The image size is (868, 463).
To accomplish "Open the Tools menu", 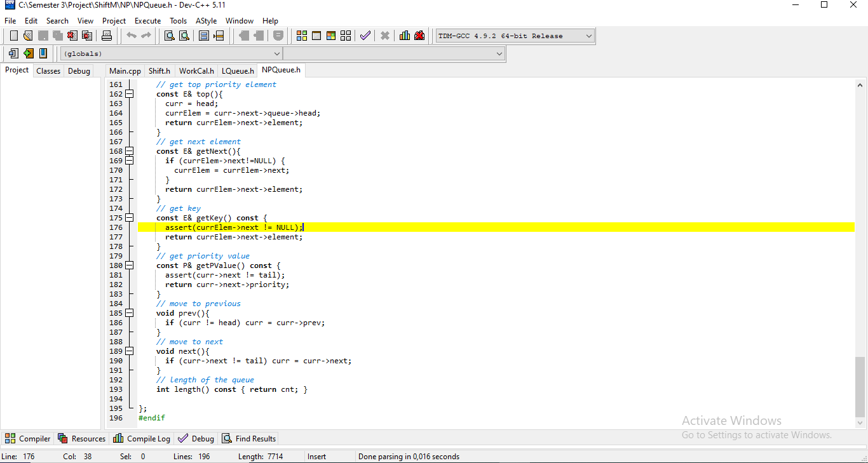I will (179, 21).
